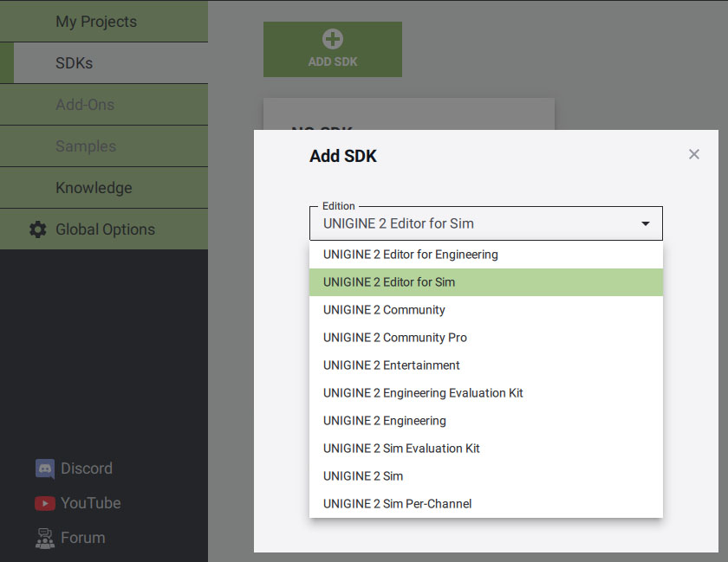Select the SDKs sidebar tab

pyautogui.click(x=104, y=63)
